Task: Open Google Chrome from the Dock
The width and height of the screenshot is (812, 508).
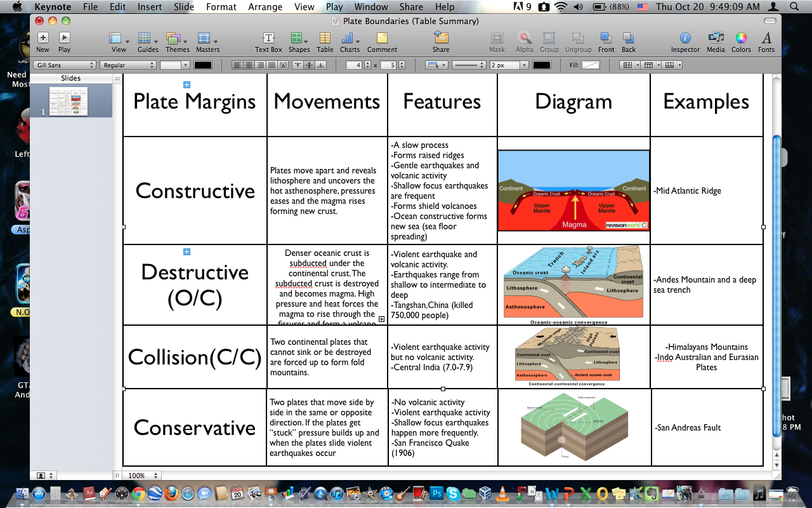Action: point(139,493)
